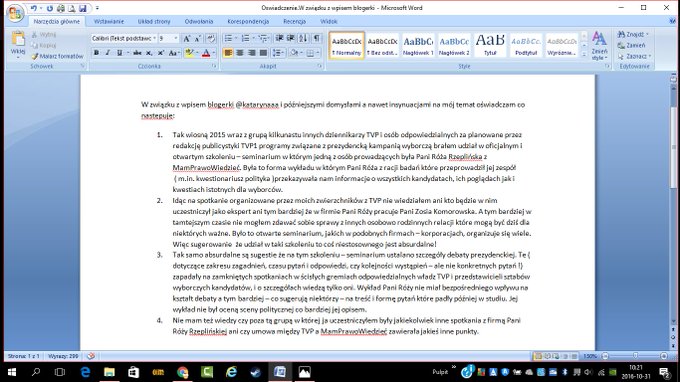Screen dimensions: 680x382
Task: Click the Znajdź find button
Action: [633, 34]
